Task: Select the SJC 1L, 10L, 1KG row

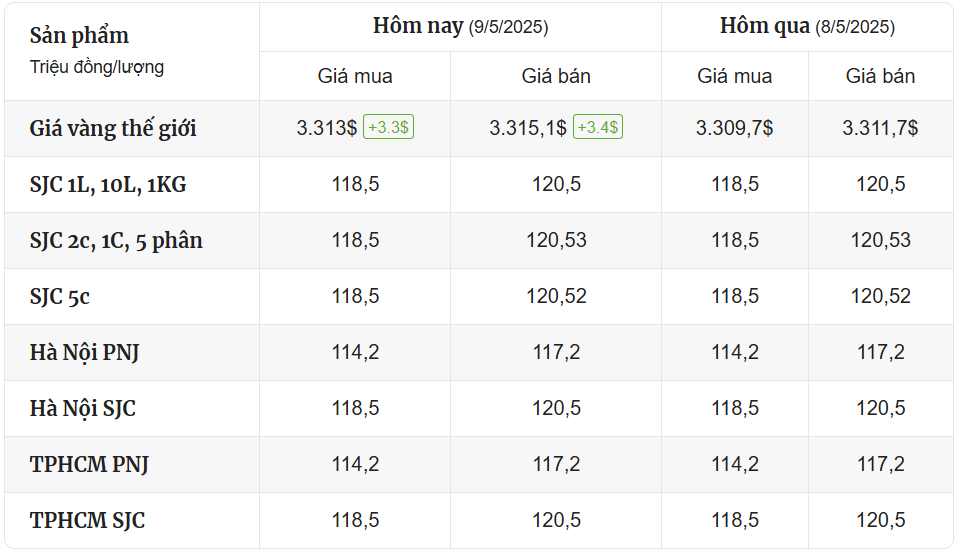Action: 479,184
